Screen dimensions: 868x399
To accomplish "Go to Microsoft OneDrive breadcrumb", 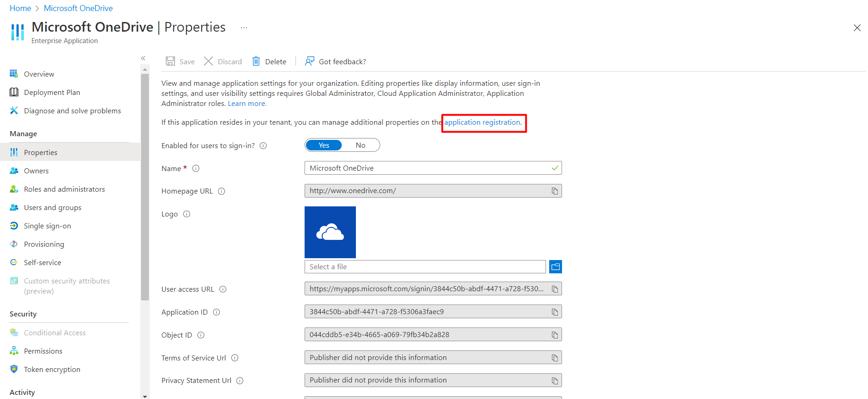I will [x=78, y=8].
